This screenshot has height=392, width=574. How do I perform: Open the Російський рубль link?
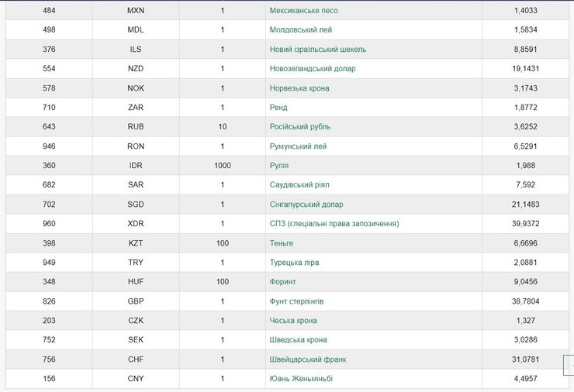[x=301, y=127]
